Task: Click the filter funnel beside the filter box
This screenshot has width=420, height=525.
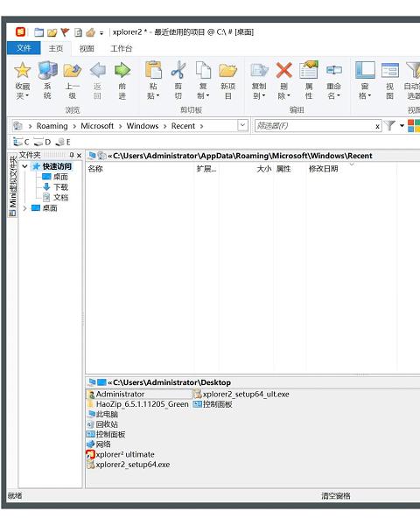Action: [389, 126]
